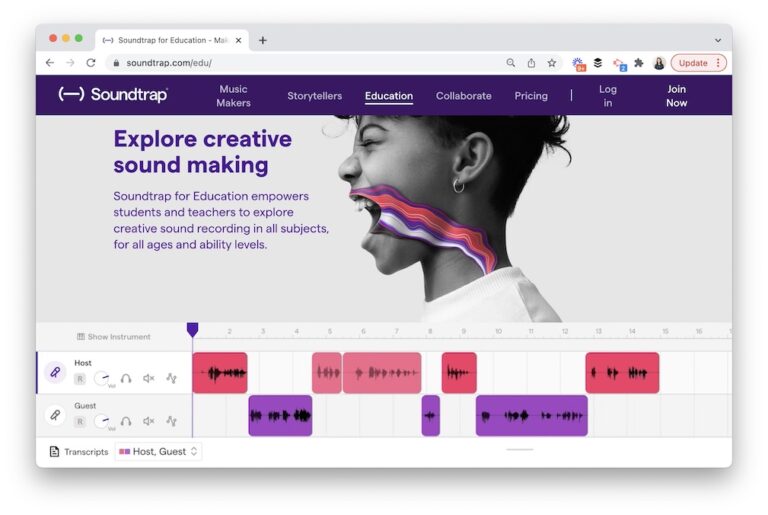Bookmark page with the star icon
This screenshot has height=515, width=768.
[x=551, y=63]
